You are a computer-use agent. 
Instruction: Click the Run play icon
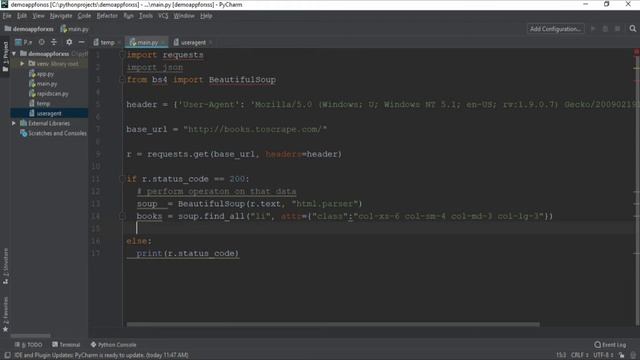tap(593, 29)
